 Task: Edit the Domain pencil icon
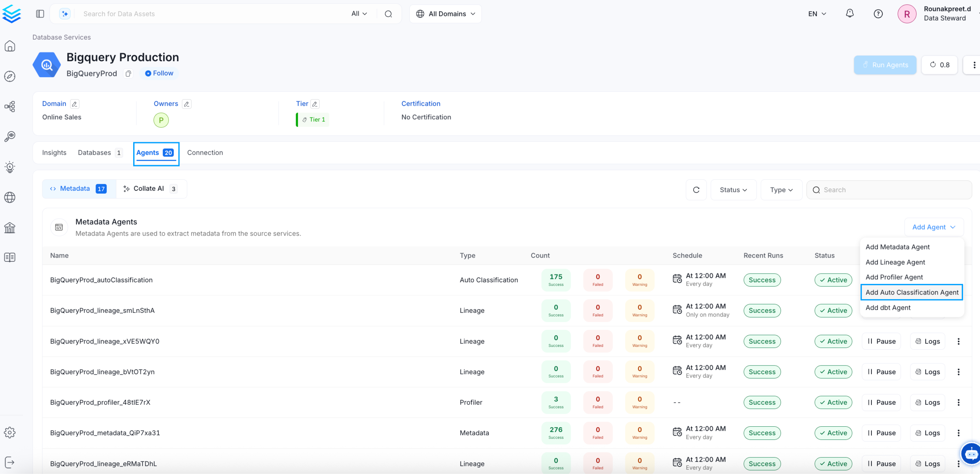click(75, 104)
